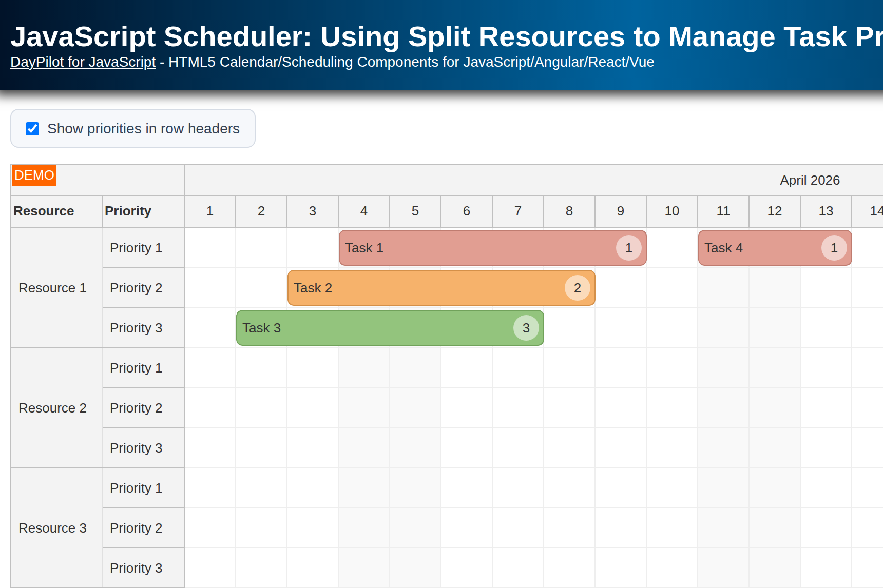Click the orange DEMO badge
Screen dimensions: 883x588
pyautogui.click(x=34, y=175)
